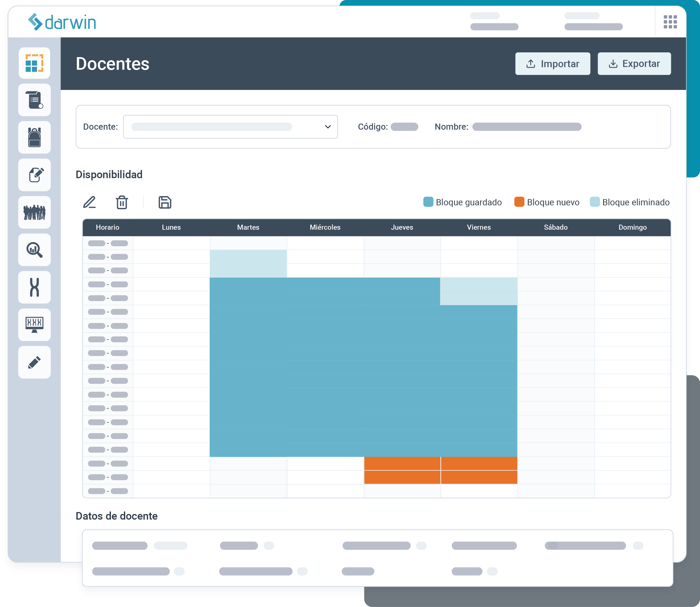Click the Importar button
The image size is (700, 607).
click(x=552, y=64)
